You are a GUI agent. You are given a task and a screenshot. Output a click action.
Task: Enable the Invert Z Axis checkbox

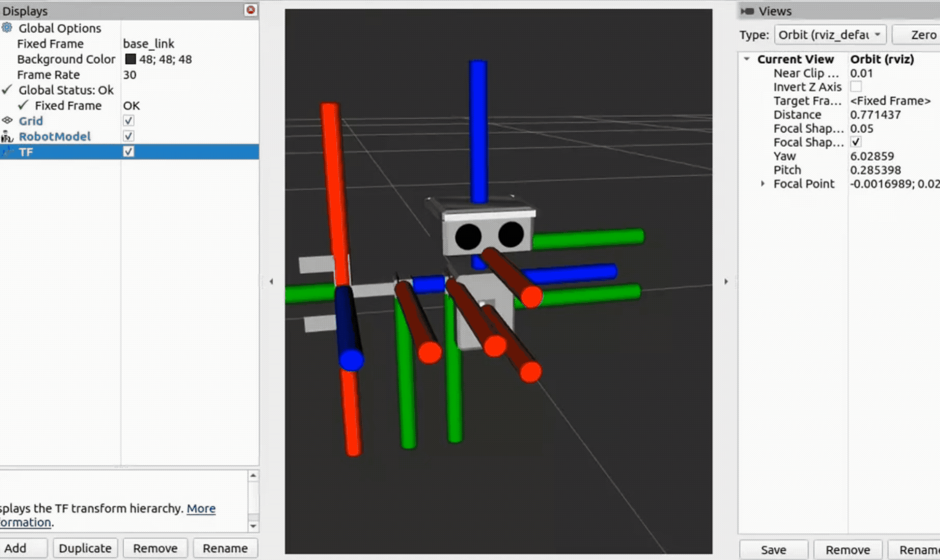coord(856,87)
